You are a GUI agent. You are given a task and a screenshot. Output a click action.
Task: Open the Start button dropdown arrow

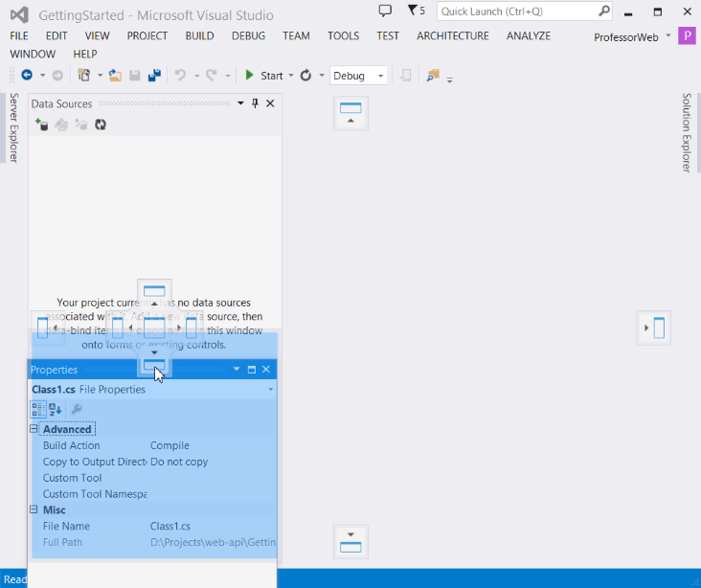click(x=291, y=76)
